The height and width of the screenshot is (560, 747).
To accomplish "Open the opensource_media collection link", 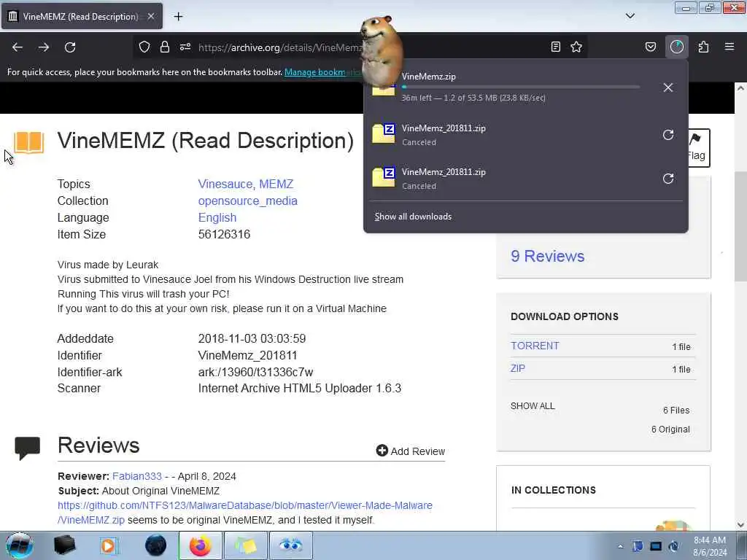I will [248, 201].
